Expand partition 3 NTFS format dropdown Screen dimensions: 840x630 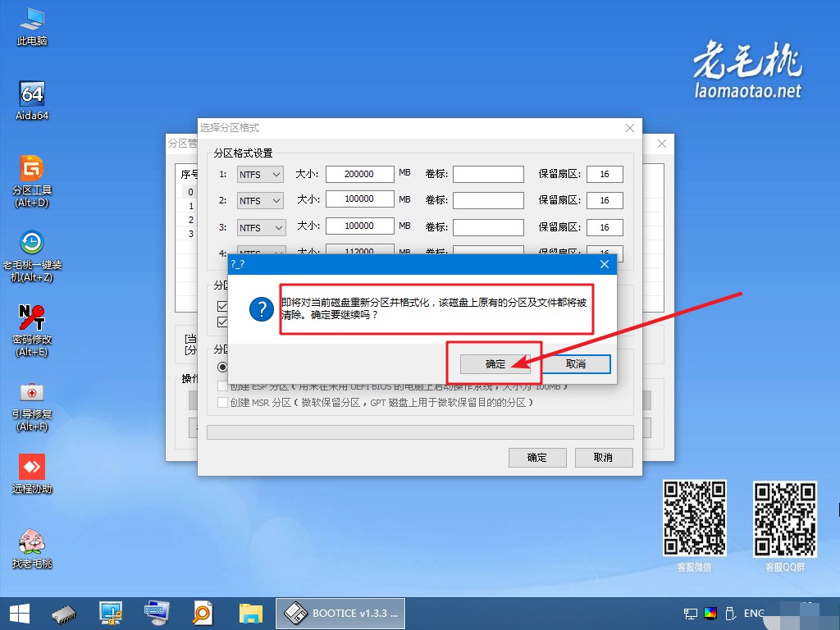point(262,228)
